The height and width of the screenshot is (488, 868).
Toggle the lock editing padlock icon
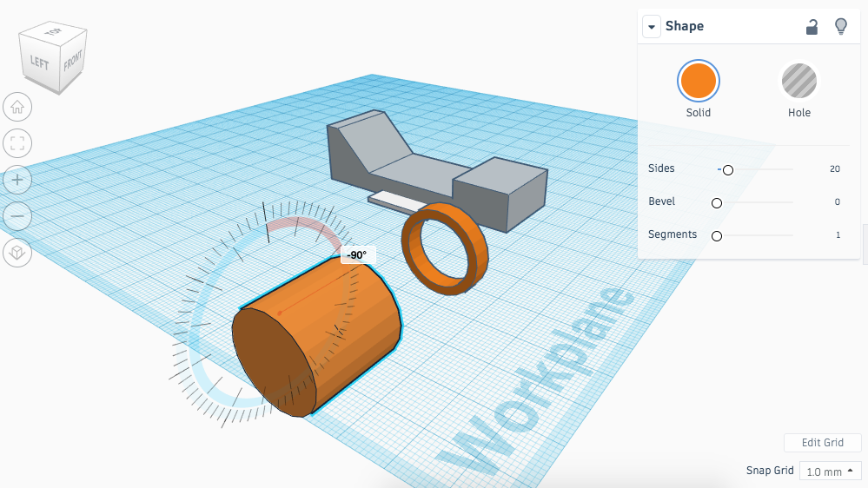click(x=812, y=27)
